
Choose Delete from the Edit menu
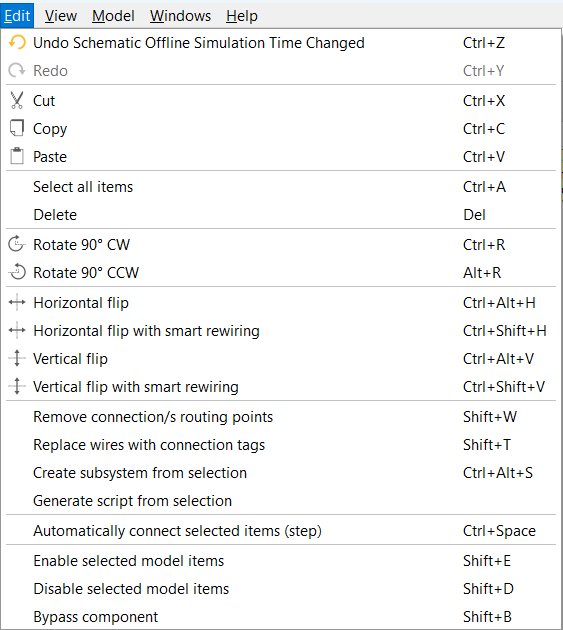click(281, 215)
